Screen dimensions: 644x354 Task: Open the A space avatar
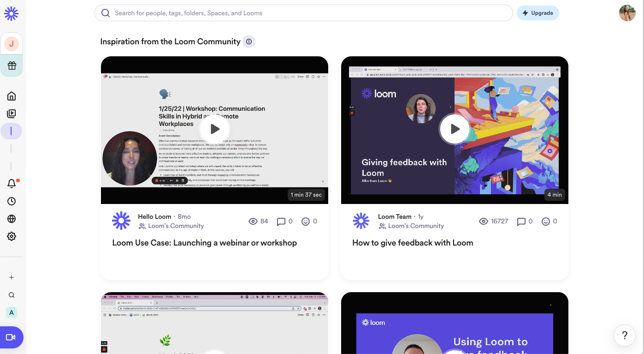[12, 312]
